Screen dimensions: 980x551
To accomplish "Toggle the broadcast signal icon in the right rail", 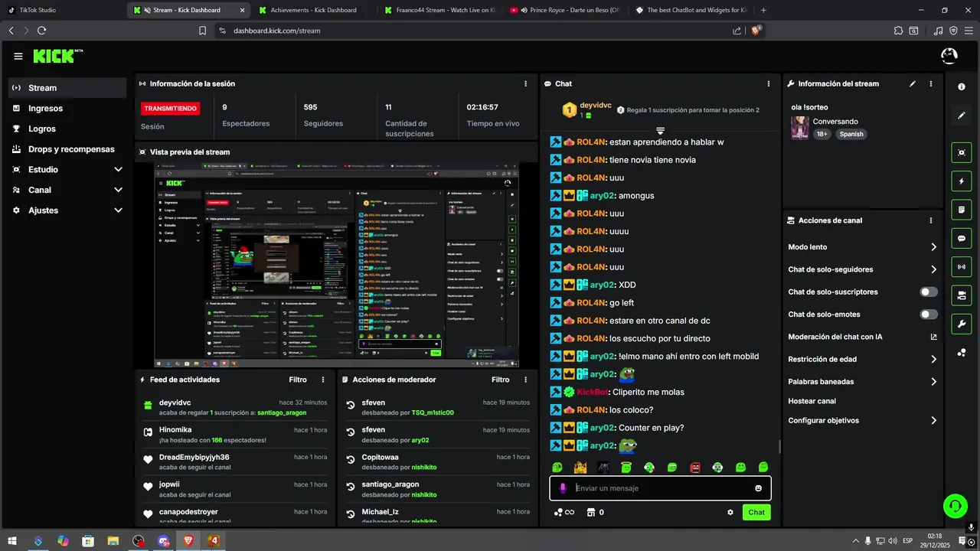I will [x=962, y=267].
